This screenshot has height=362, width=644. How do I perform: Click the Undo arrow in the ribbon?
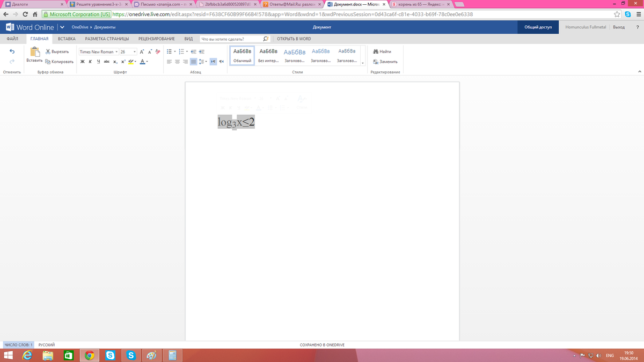click(x=12, y=51)
